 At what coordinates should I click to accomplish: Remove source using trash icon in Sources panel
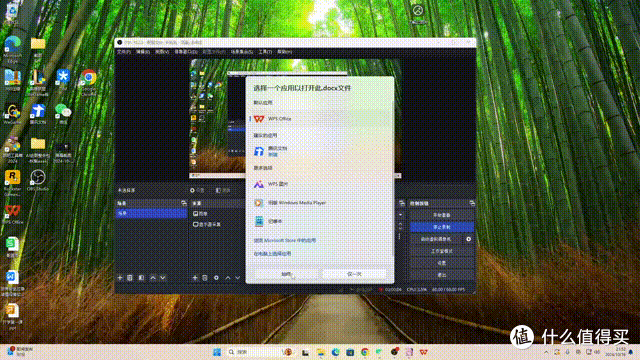click(205, 278)
